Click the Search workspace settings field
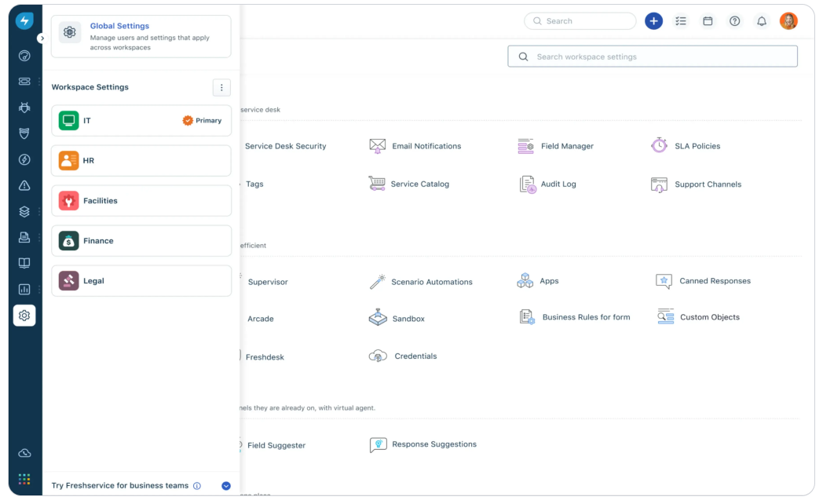This screenshot has height=504, width=823. coord(660,57)
